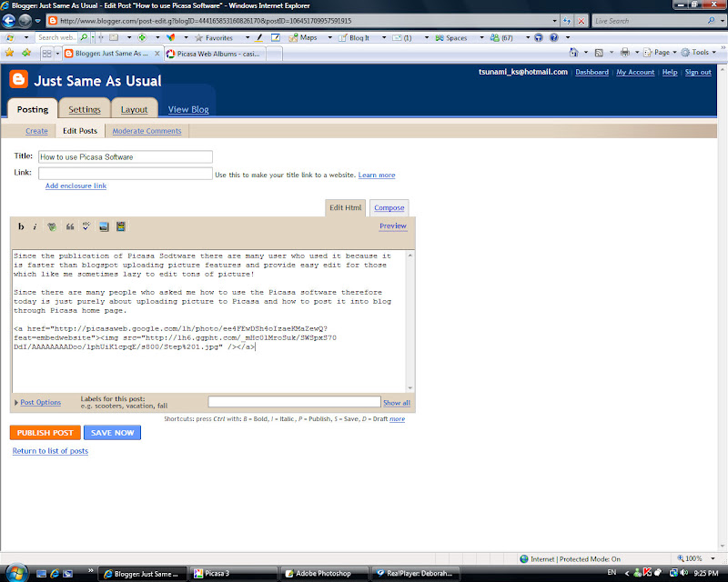
Task: Click the labels input field
Action: coord(294,402)
